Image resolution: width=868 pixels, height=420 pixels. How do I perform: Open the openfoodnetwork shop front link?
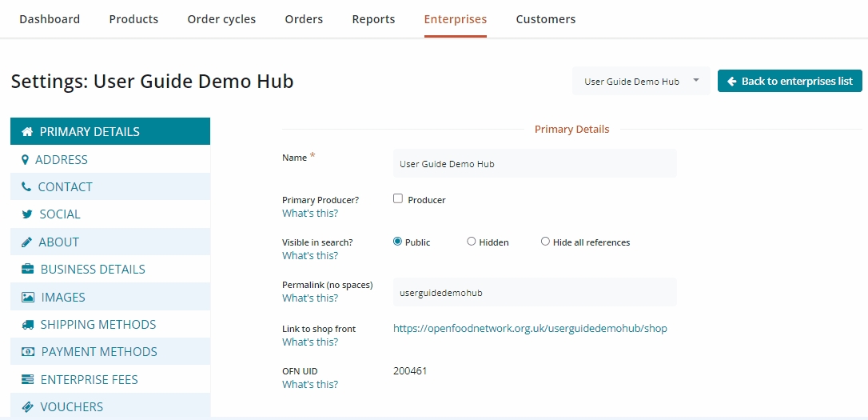530,329
